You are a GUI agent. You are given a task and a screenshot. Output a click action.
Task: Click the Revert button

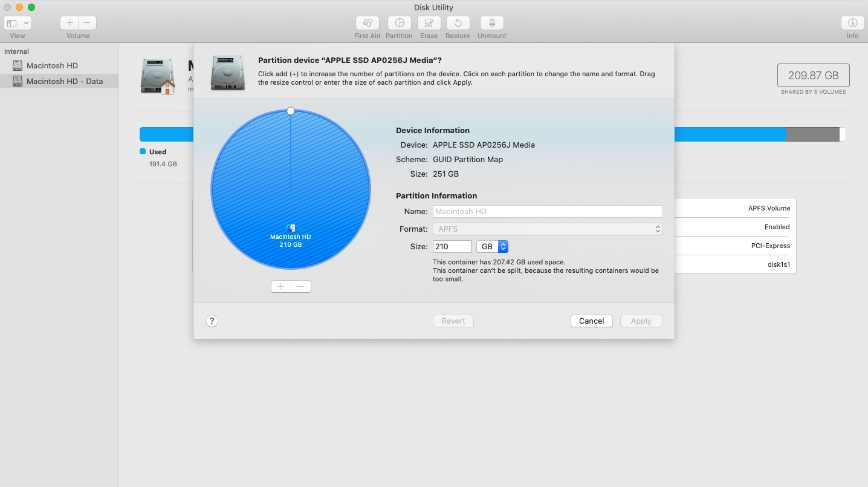pyautogui.click(x=453, y=321)
